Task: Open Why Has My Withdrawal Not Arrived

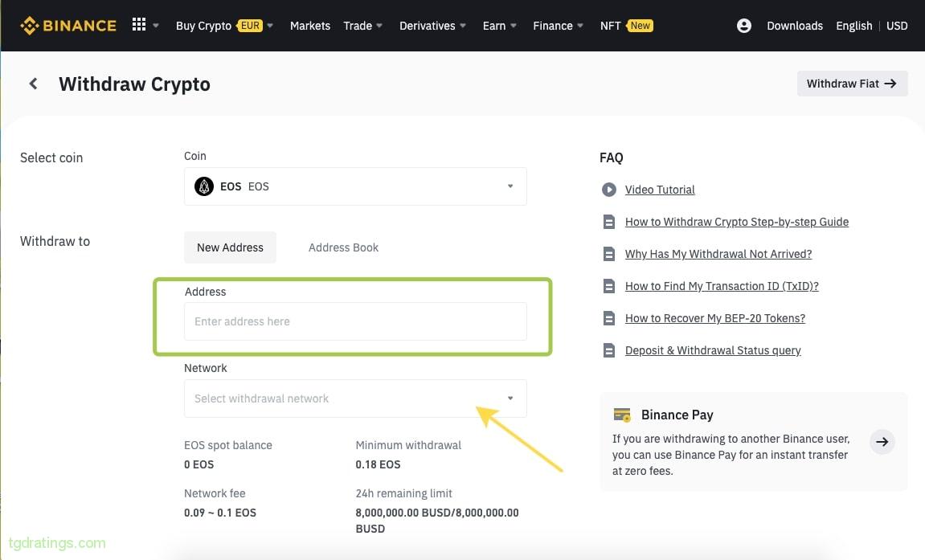Action: (718, 254)
